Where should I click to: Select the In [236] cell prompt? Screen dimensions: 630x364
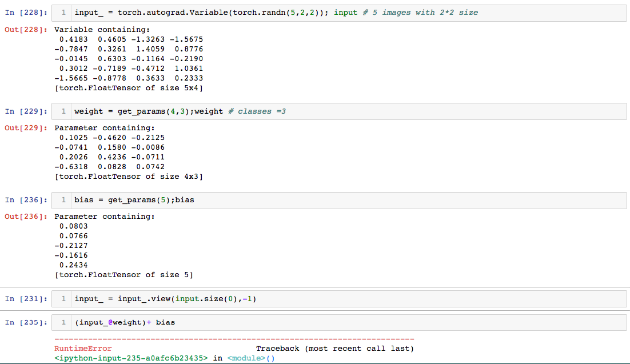pos(26,200)
